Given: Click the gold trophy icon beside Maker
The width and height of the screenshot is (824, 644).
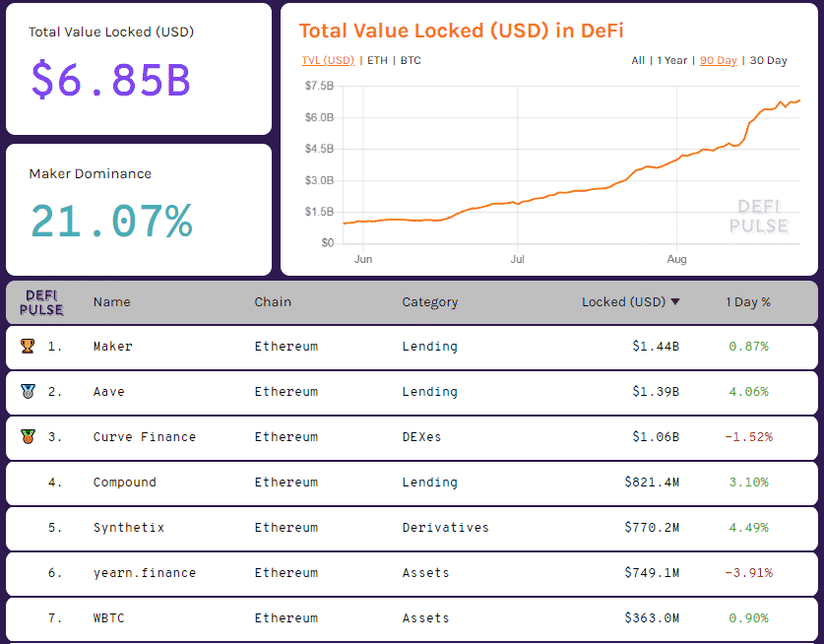Looking at the screenshot, I should click(28, 347).
